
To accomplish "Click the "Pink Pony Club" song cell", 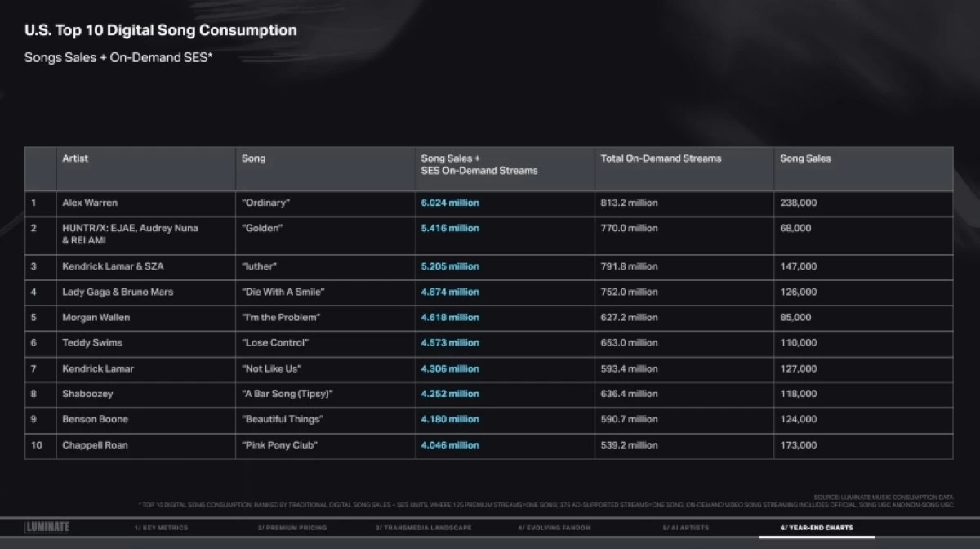I will (279, 445).
